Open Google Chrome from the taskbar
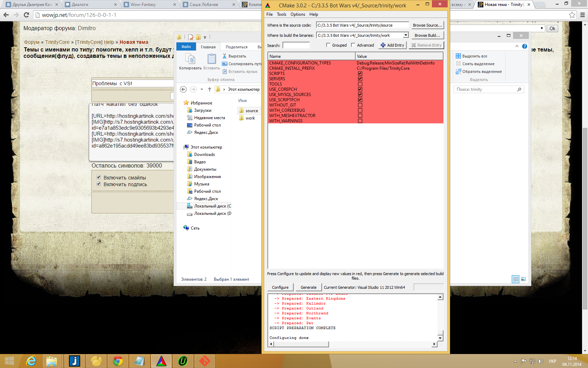Screen dimensions: 588x368 [x=118, y=361]
